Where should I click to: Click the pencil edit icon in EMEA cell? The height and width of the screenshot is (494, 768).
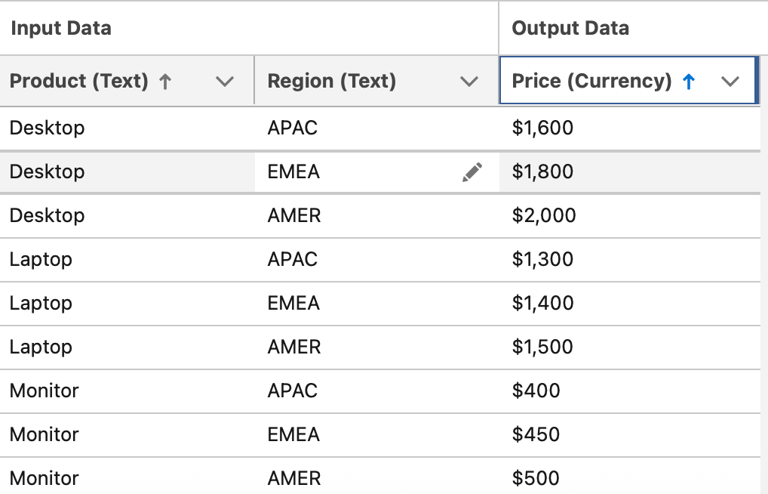point(472,172)
